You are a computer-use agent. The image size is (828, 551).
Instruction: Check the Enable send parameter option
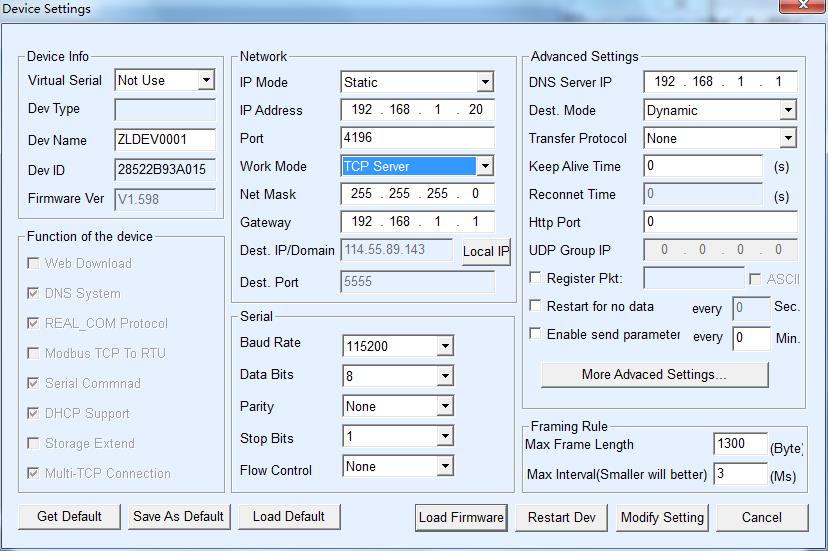click(x=536, y=334)
